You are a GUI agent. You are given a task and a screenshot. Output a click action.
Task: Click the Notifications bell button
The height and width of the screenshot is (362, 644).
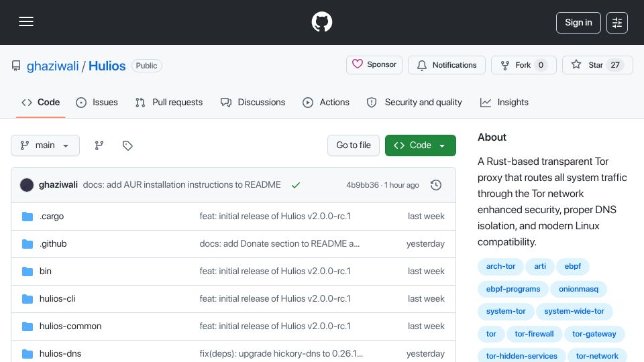pyautogui.click(x=447, y=65)
